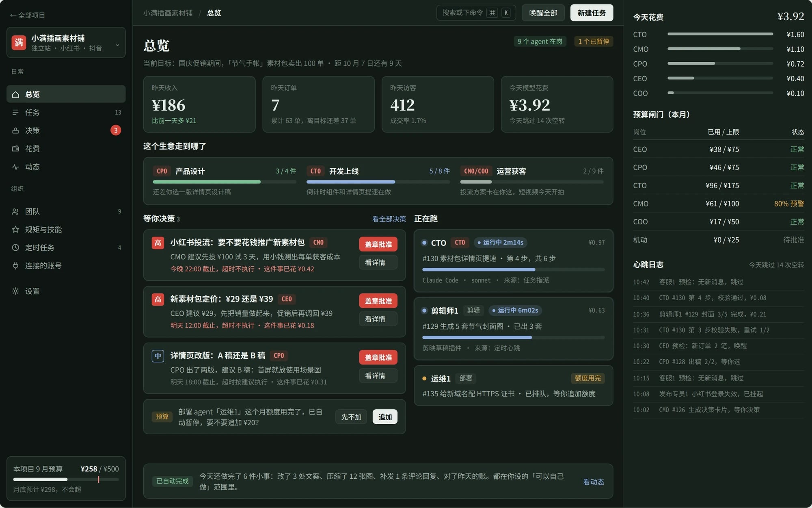Click the stamp icon beside 决策

[15, 130]
